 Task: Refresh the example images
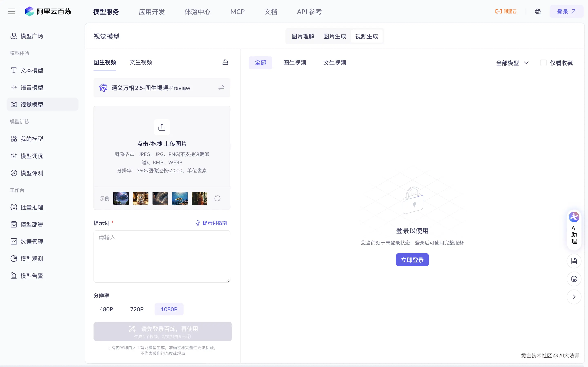(217, 199)
